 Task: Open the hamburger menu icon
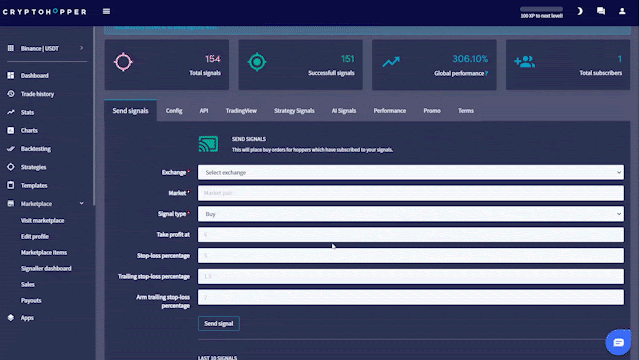point(106,11)
